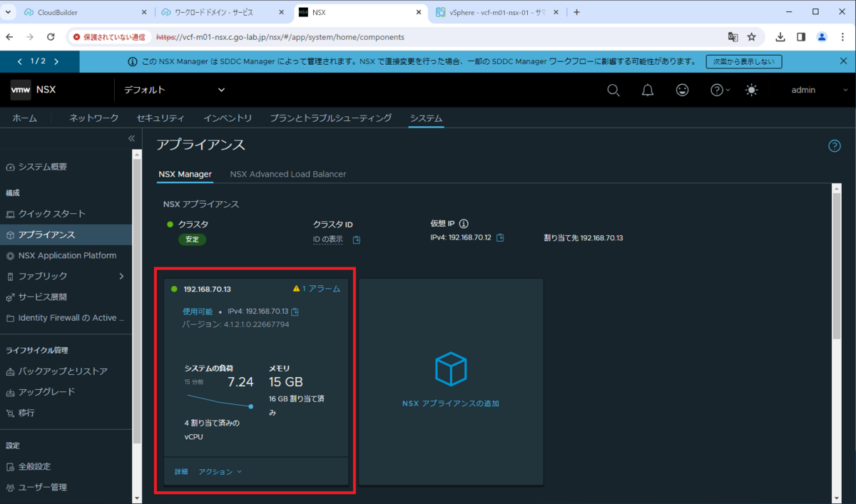
Task: Copy virtual IP 192.168.70.12 icon
Action: coord(500,237)
